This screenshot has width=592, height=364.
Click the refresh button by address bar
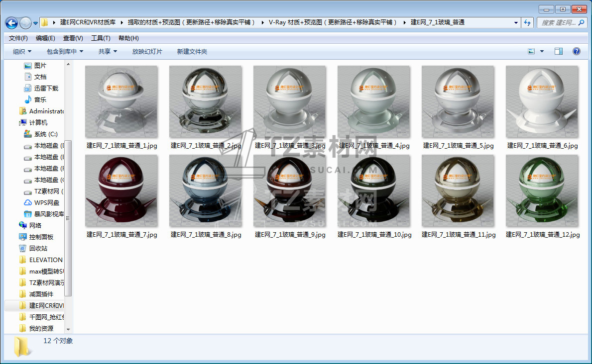(x=527, y=23)
